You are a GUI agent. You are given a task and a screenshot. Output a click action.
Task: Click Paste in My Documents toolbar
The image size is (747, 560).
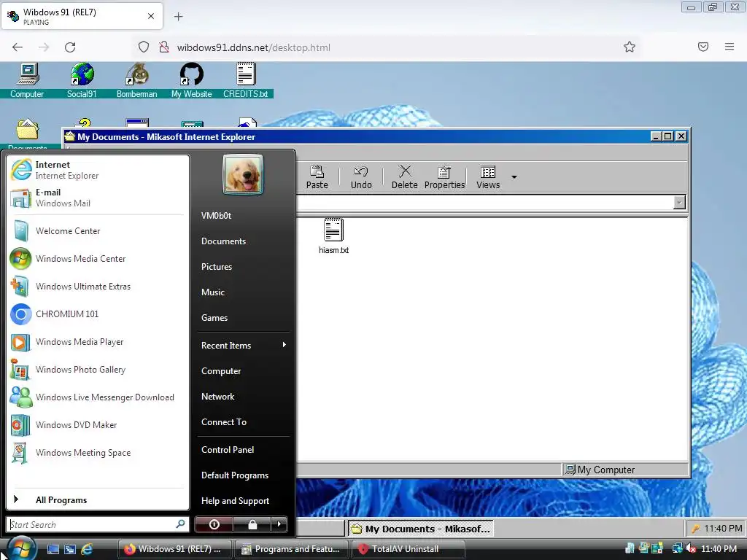(317, 177)
